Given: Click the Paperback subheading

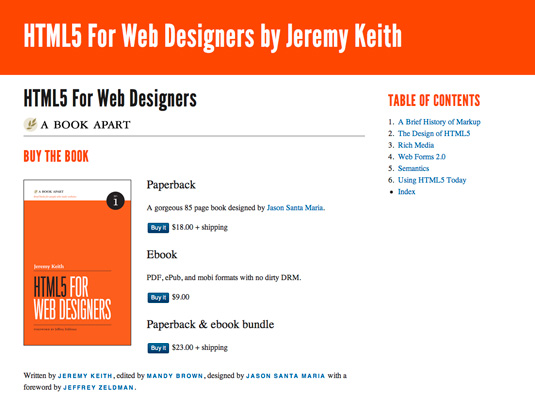Looking at the screenshot, I should (x=171, y=185).
